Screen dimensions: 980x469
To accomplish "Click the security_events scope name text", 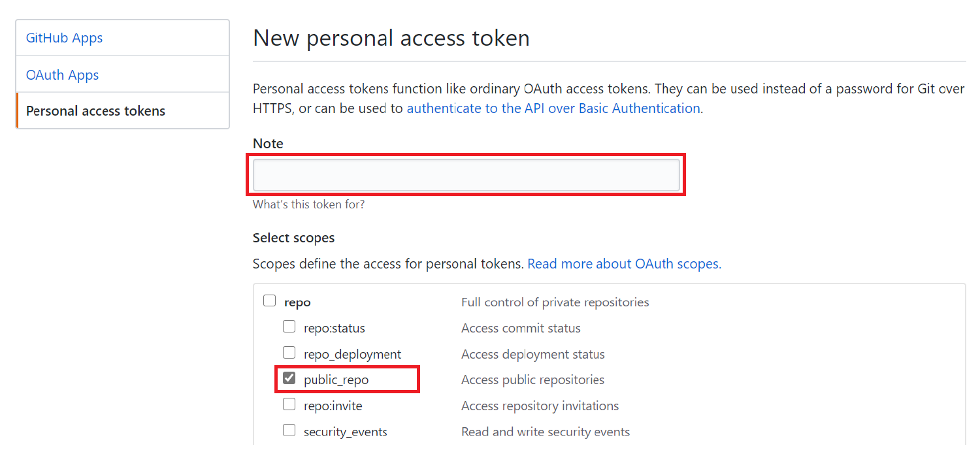I will tap(345, 432).
